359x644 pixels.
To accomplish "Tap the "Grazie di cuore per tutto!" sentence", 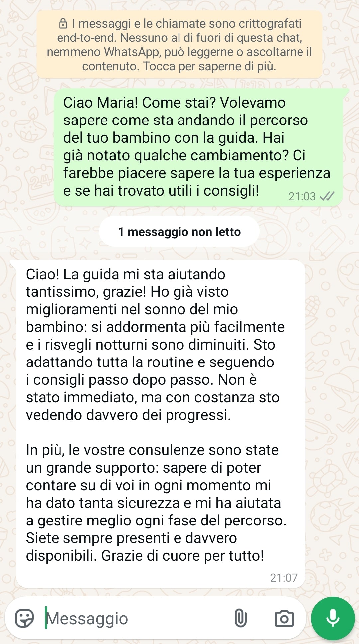I will click(x=182, y=556).
